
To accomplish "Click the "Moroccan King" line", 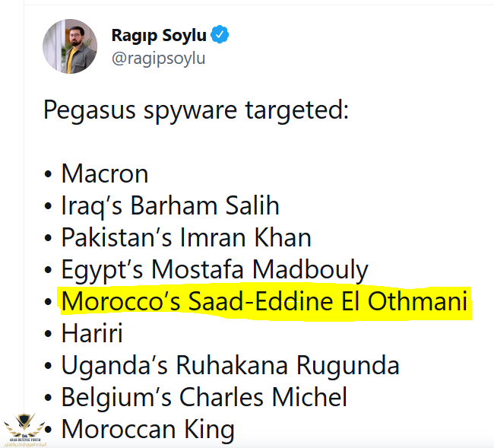I will click(147, 429).
